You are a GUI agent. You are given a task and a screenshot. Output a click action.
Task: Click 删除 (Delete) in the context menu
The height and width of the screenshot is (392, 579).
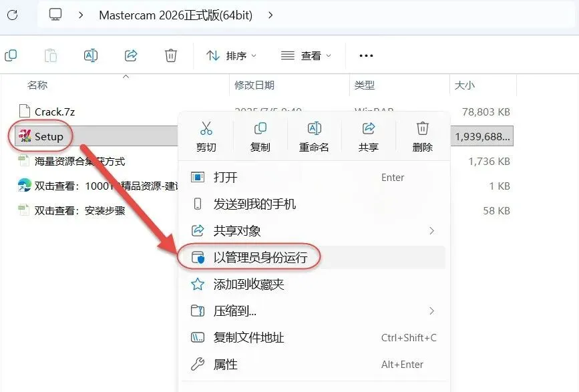pos(423,137)
